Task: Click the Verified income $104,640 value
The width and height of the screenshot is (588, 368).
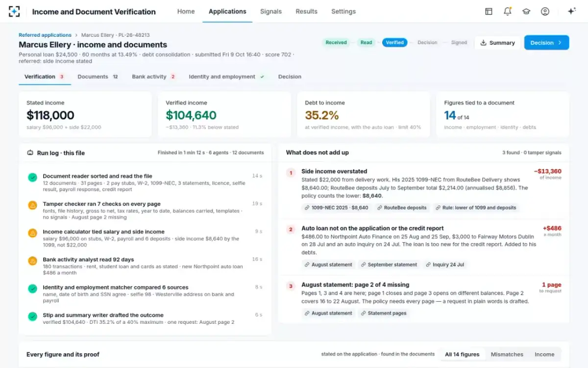Action: (191, 115)
